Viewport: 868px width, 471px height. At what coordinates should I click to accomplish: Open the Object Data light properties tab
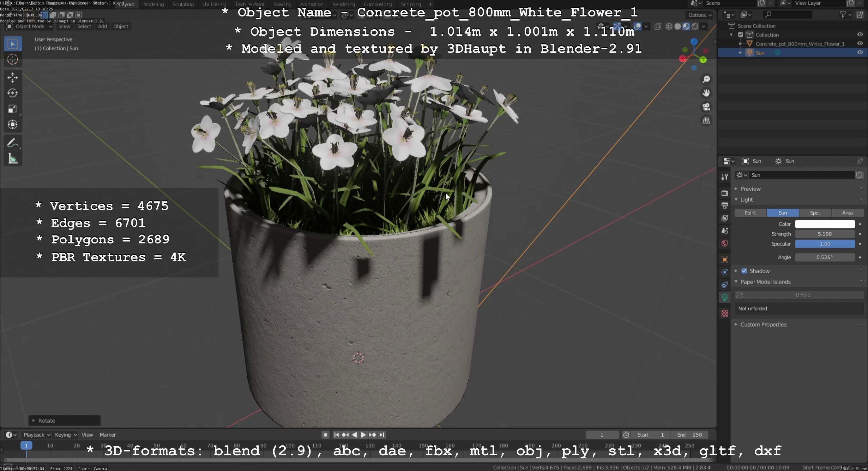(725, 298)
